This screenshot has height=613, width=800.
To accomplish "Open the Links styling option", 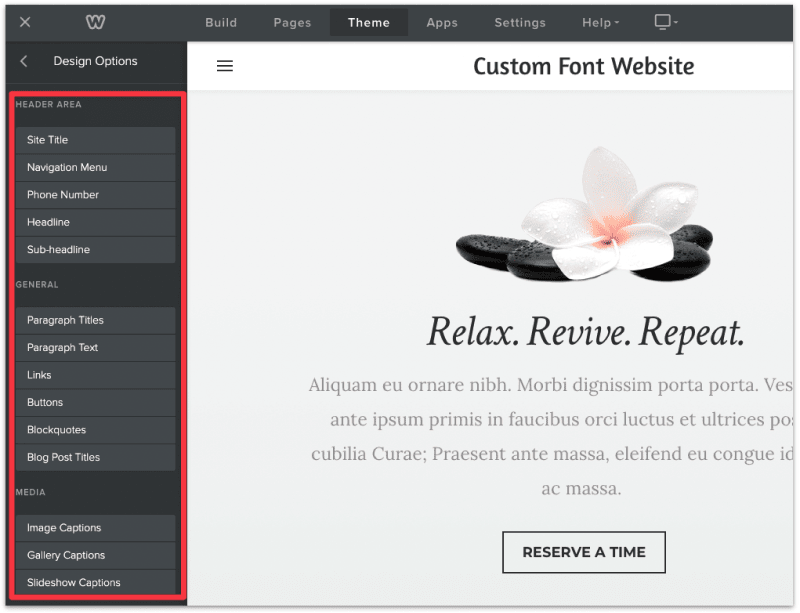I will click(x=95, y=375).
